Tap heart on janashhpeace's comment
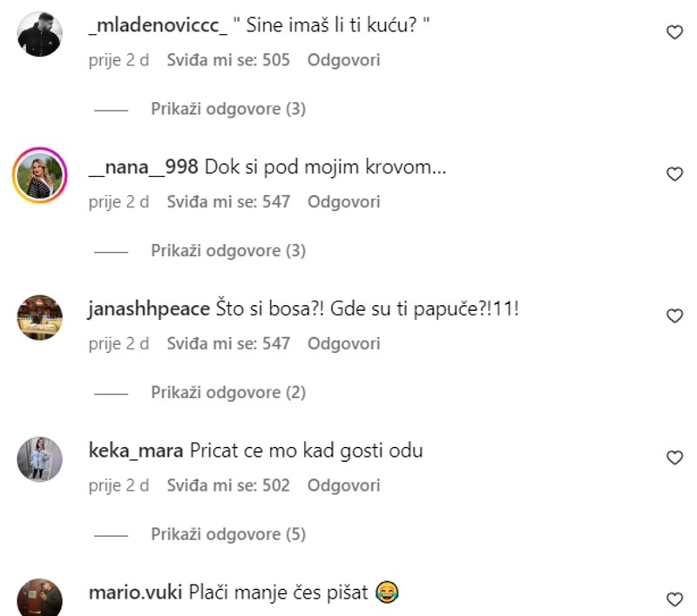 (674, 315)
